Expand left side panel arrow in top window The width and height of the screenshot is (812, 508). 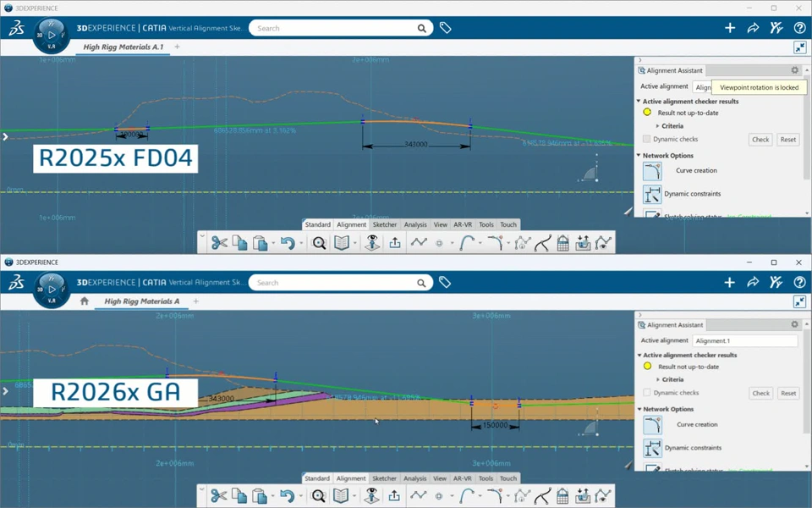pos(5,137)
